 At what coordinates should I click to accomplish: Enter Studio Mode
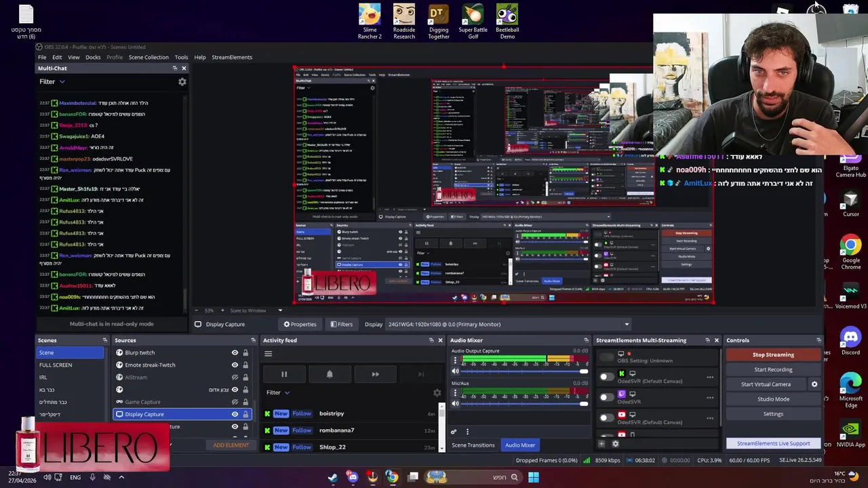[x=773, y=399]
